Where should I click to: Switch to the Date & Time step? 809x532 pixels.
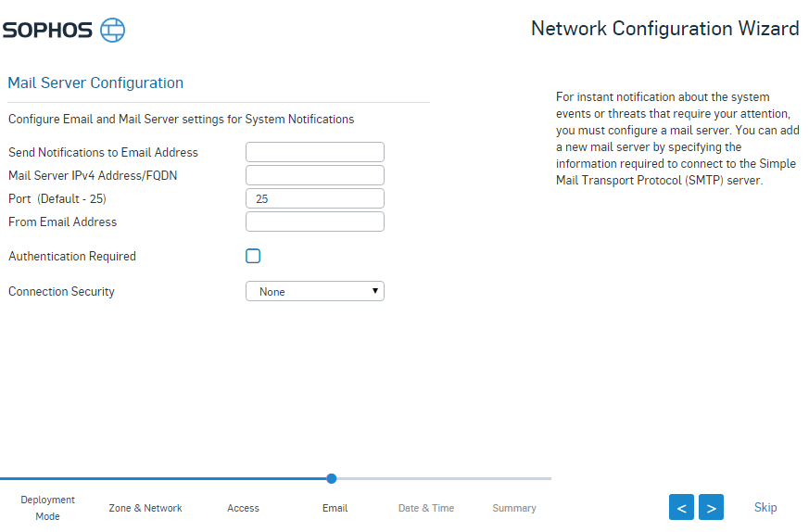[426, 508]
